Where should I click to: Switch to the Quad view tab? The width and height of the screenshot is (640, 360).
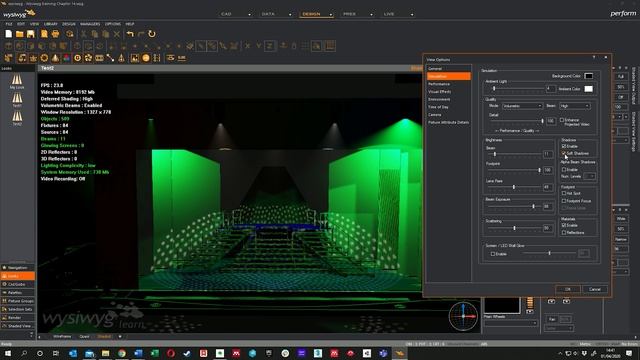84,337
